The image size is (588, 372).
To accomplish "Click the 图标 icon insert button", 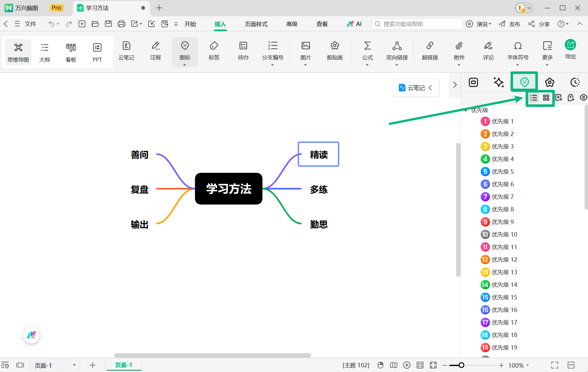I will point(185,52).
